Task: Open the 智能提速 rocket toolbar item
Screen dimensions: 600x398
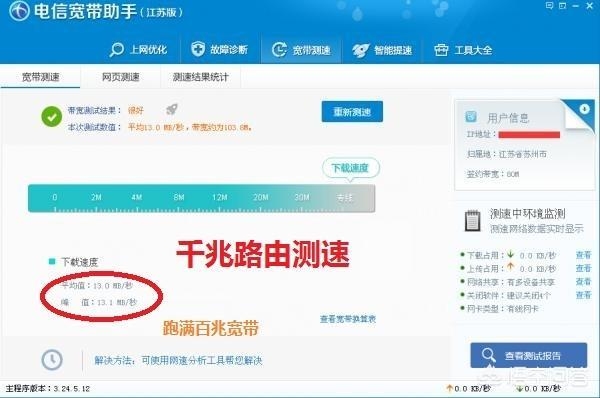Action: 382,50
